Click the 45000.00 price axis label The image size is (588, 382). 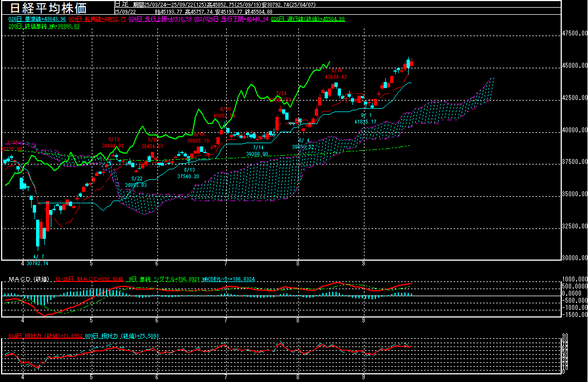tap(574, 66)
